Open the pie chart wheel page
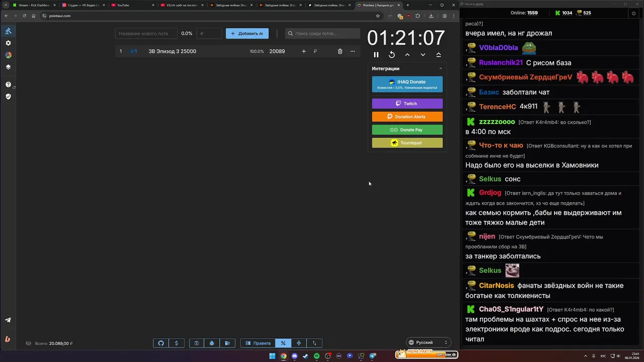Image resolution: width=644 pixels, height=362 pixels. click(x=8, y=55)
